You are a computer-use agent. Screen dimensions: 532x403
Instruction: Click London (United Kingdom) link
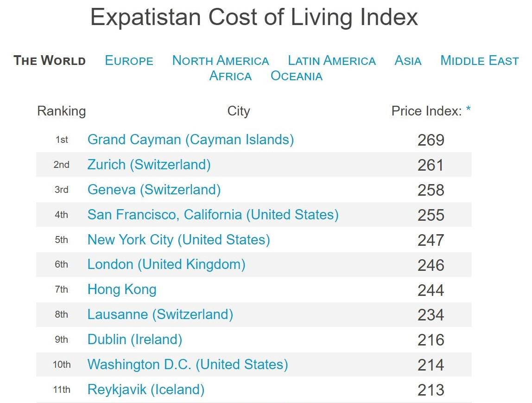(166, 264)
